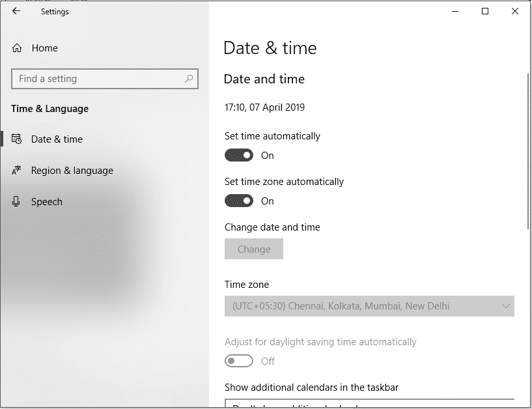Click inside the Find a setting field

pos(98,78)
